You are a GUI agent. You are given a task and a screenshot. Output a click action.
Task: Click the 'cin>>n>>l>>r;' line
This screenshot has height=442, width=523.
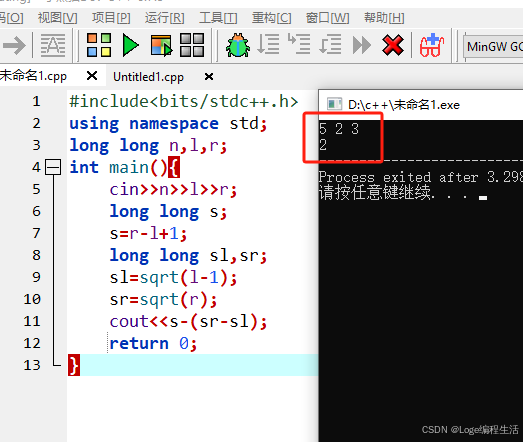(173, 190)
